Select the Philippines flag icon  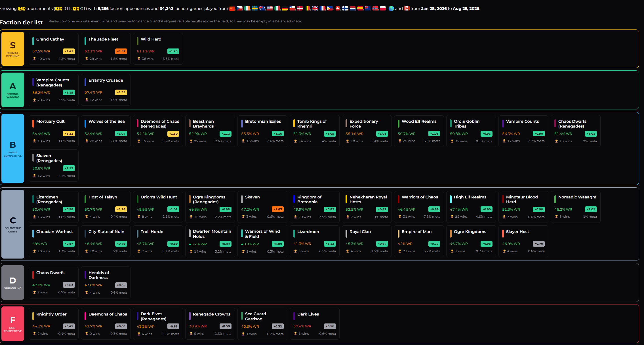pyautogui.click(x=330, y=9)
